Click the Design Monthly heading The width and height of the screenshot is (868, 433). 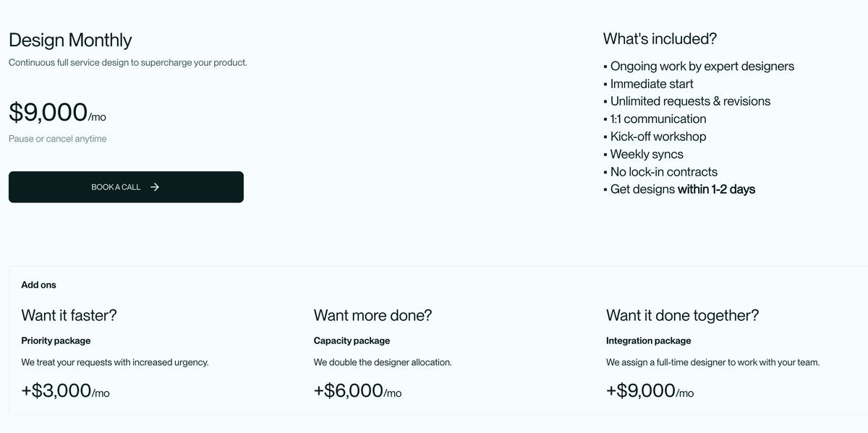[x=70, y=40]
